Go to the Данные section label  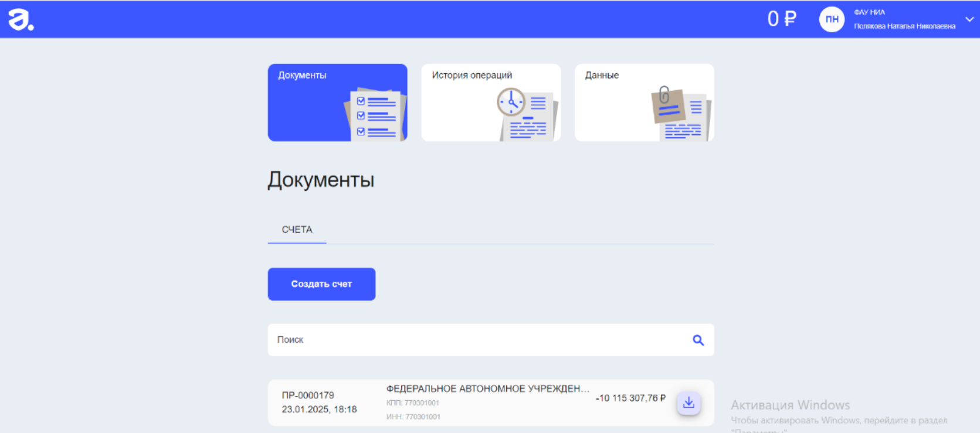(x=602, y=75)
